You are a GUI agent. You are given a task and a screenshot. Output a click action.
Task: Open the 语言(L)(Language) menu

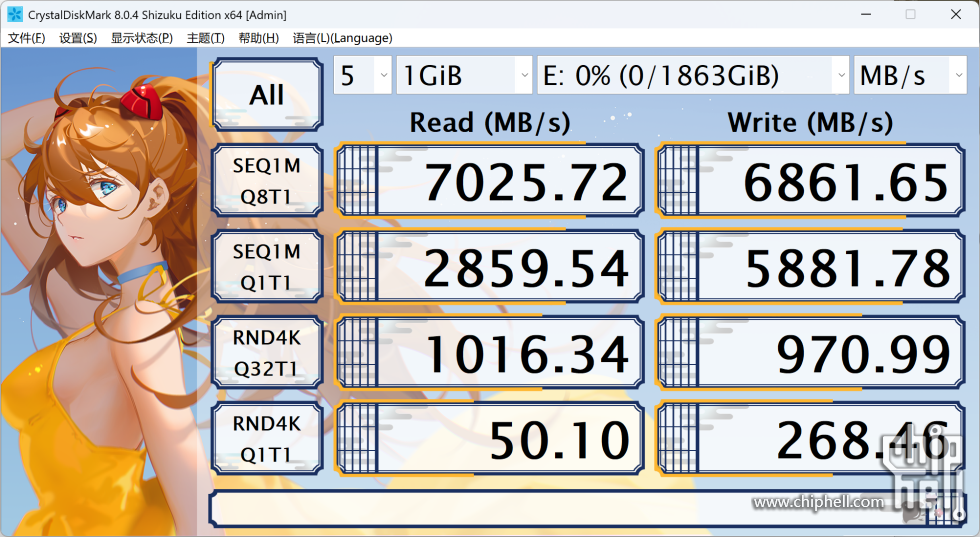click(x=342, y=38)
